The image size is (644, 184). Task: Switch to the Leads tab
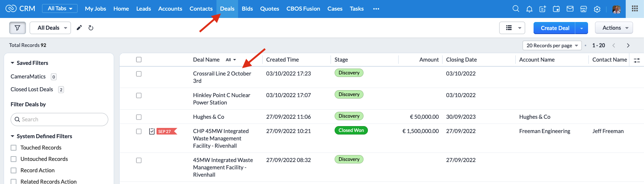144,9
